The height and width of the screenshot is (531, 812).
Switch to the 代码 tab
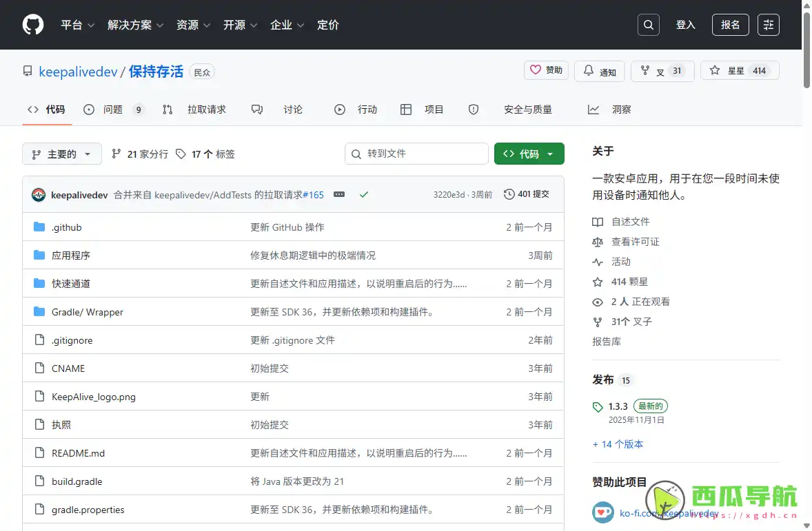point(47,110)
